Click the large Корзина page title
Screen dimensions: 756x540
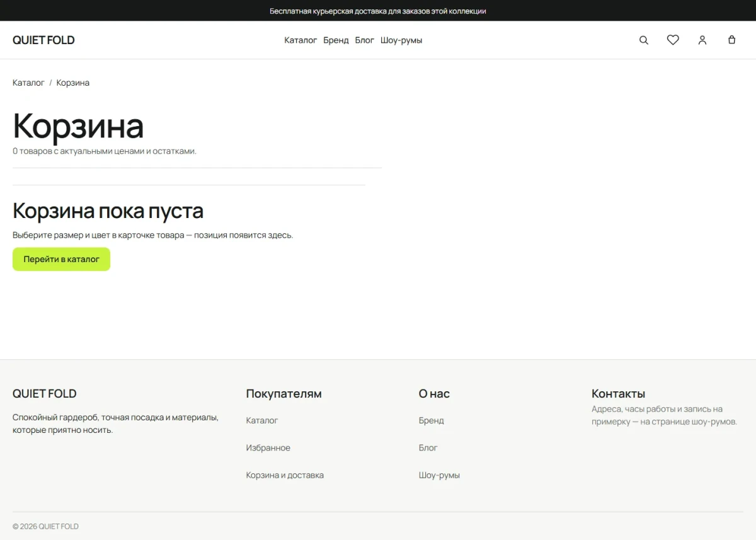click(x=78, y=125)
